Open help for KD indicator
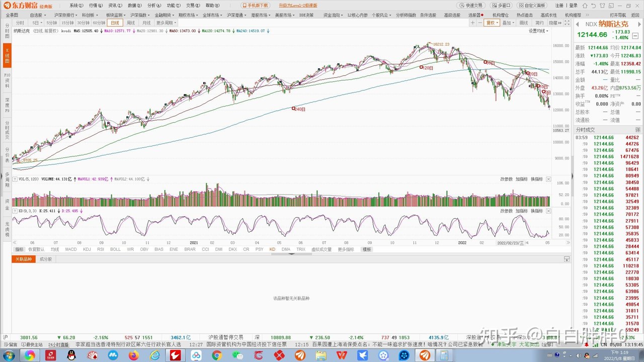This screenshot has height=362, width=644. click(15, 211)
